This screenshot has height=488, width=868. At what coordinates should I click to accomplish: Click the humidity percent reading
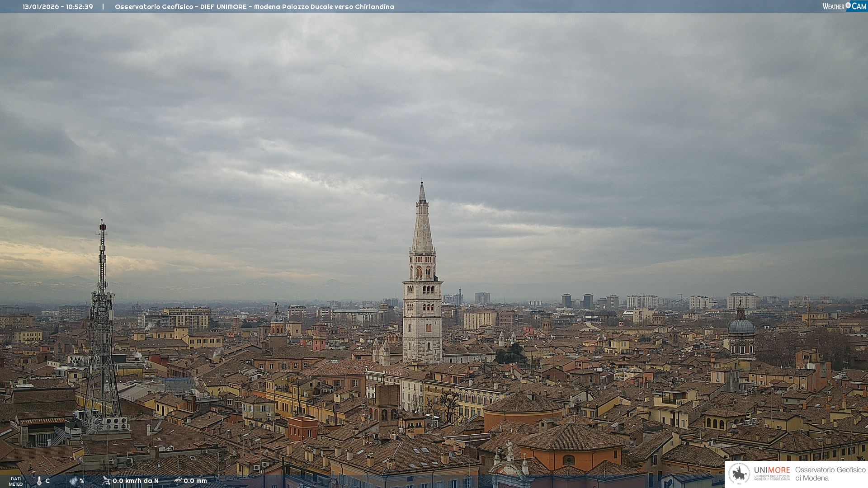coord(82,481)
